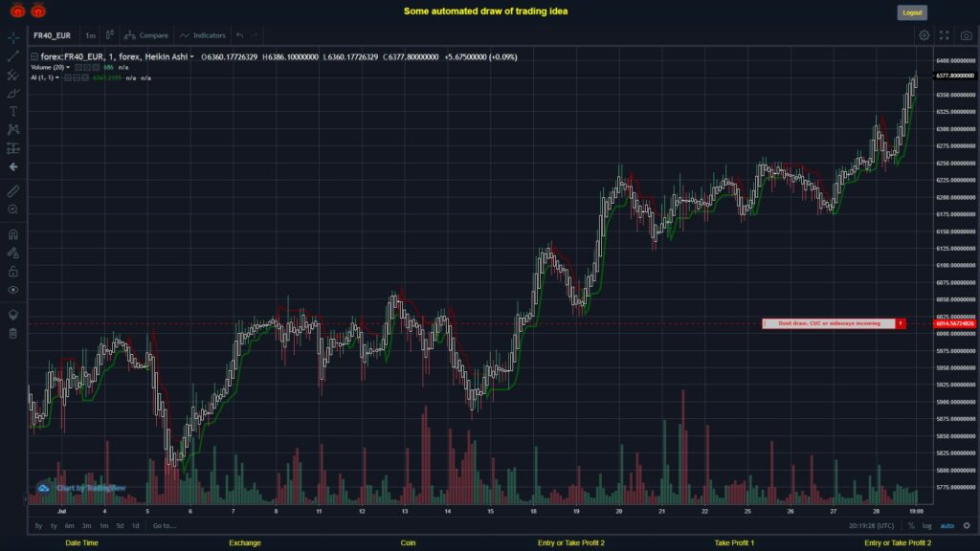This screenshot has height=551, width=980.
Task: Toggle hide all drawings eye icon
Action: 13,290
